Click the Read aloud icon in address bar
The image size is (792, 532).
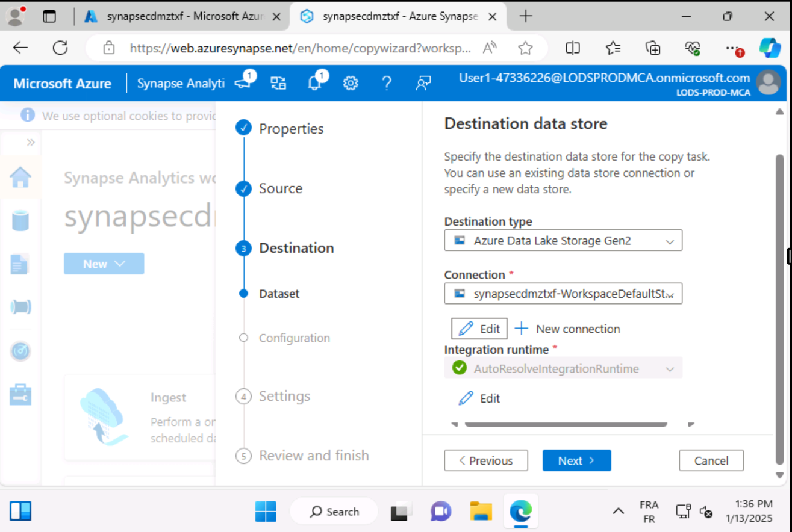(x=490, y=48)
